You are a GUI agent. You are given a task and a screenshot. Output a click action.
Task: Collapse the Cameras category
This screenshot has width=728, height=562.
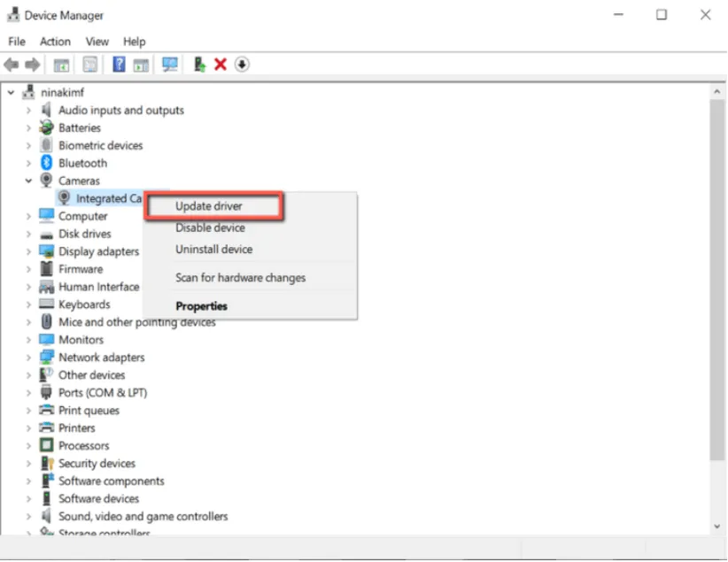pos(28,181)
